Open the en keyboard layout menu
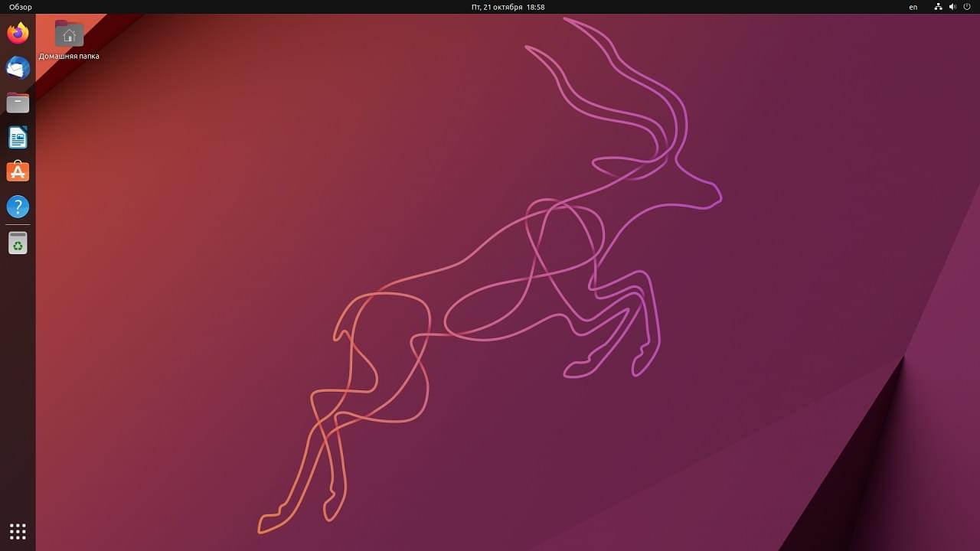 pos(913,7)
